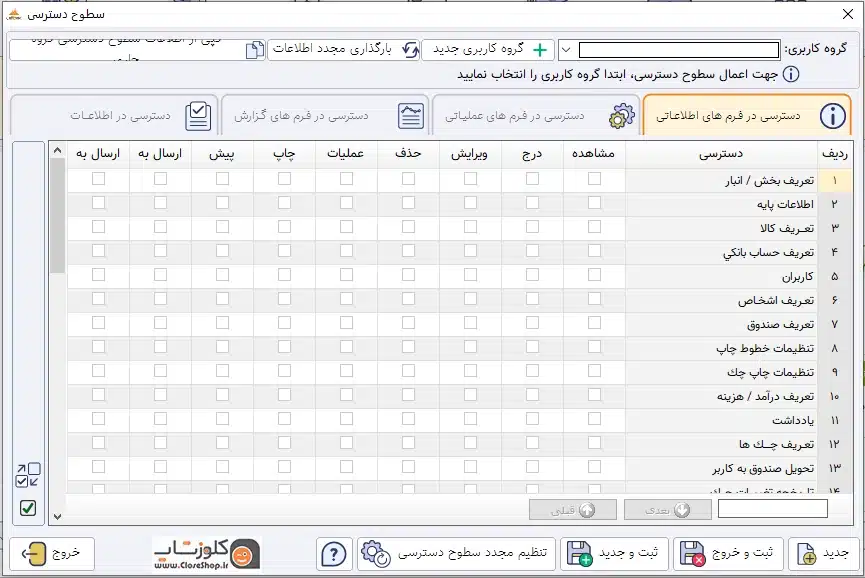Viewport: 865px width, 578px height.
Task: Tick مشاهده checkbox for کاربران row
Action: (x=594, y=275)
